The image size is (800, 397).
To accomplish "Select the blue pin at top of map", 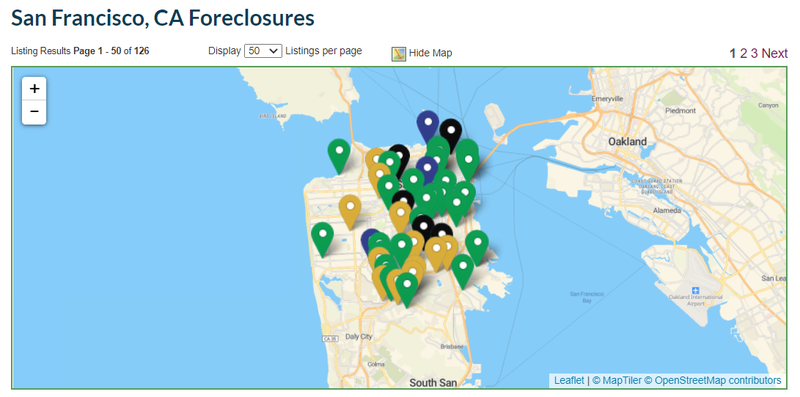I will pos(428,128).
